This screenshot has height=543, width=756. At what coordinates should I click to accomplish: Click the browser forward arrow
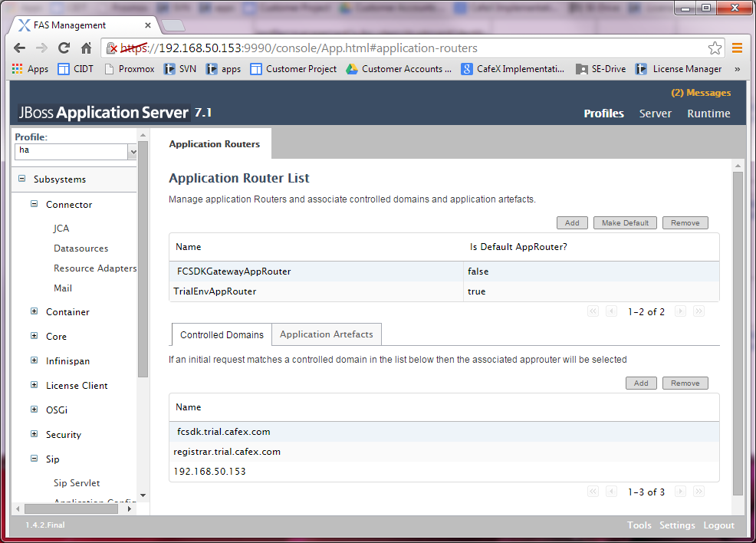[42, 48]
